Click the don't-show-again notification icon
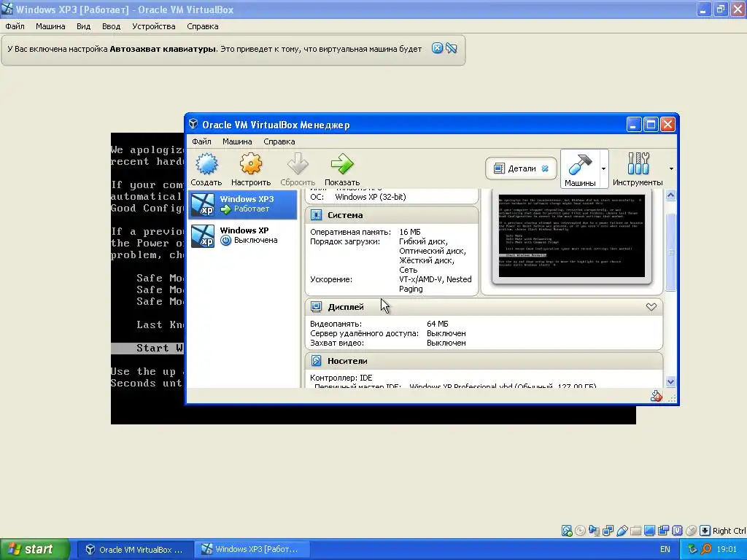The width and height of the screenshot is (747, 560). [x=451, y=48]
